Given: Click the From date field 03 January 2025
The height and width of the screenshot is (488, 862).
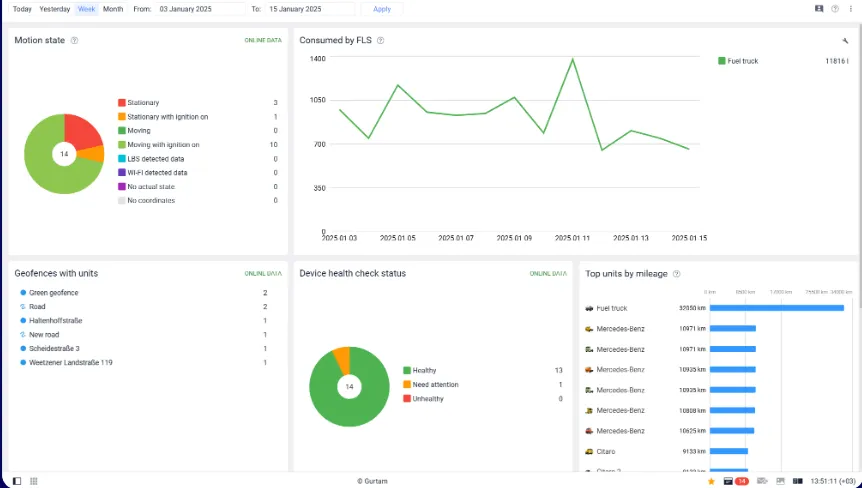Looking at the screenshot, I should [x=200, y=9].
